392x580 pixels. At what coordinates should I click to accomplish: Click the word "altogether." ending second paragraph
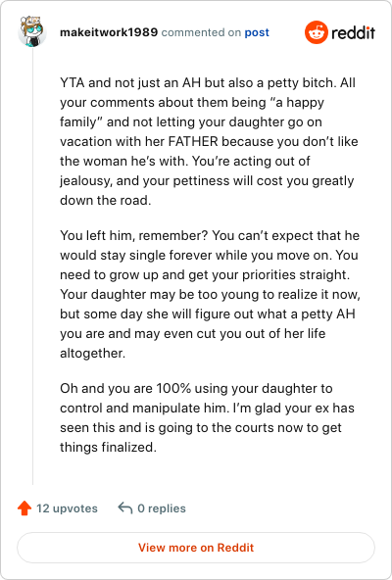(92, 353)
